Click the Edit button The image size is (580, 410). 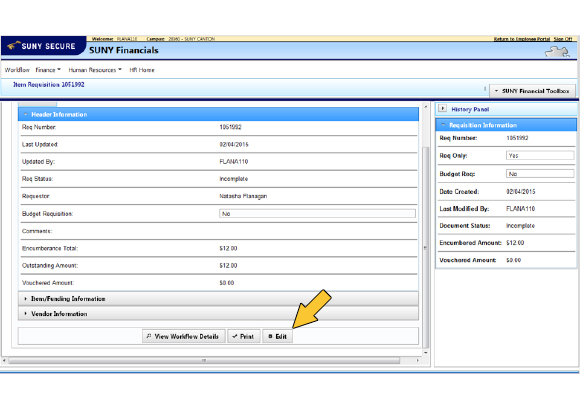coord(277,336)
